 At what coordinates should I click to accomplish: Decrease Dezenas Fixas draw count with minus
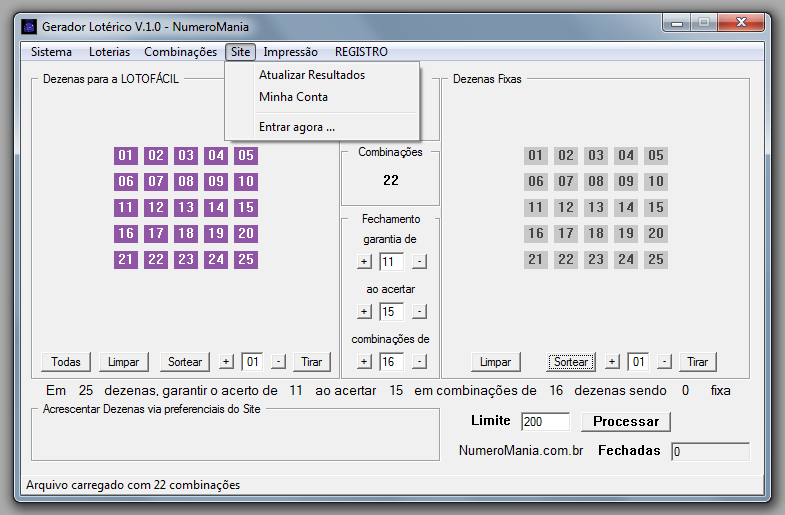[x=664, y=361]
